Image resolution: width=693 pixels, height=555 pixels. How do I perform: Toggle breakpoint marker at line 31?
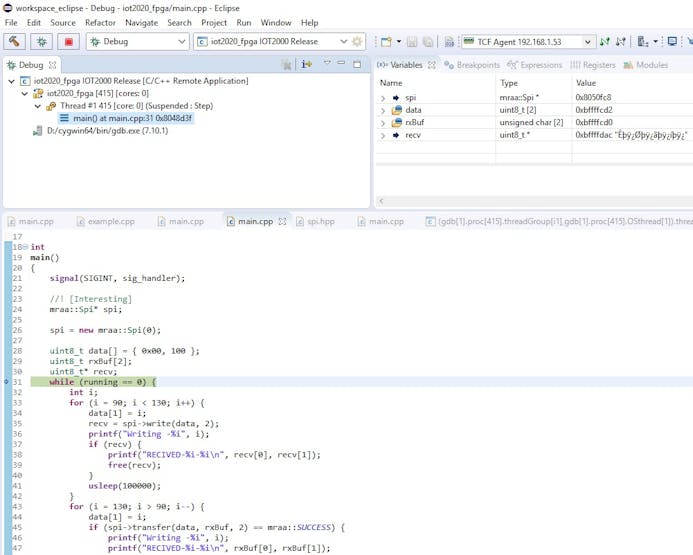(x=5, y=382)
